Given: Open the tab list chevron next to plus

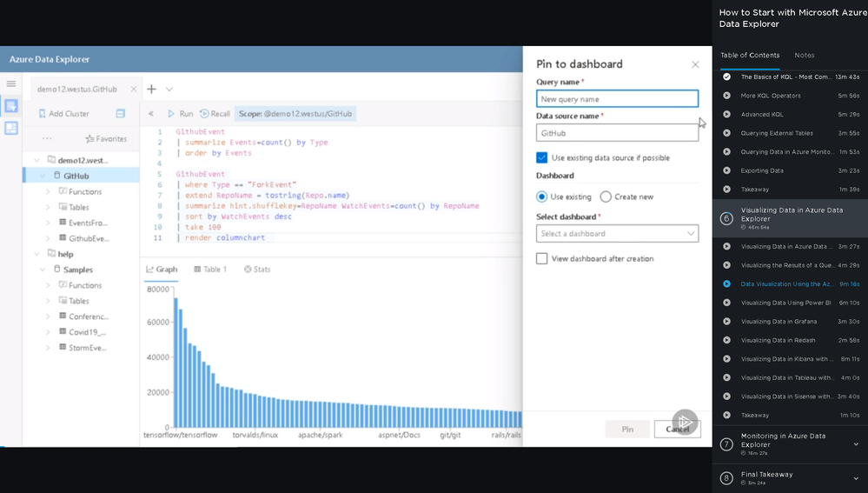Looking at the screenshot, I should (x=169, y=90).
